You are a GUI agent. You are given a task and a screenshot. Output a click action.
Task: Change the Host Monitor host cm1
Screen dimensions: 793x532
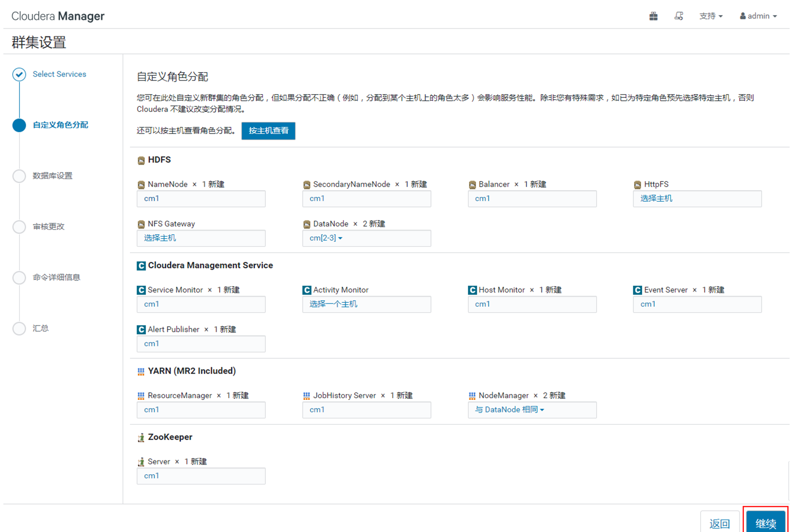coord(532,304)
